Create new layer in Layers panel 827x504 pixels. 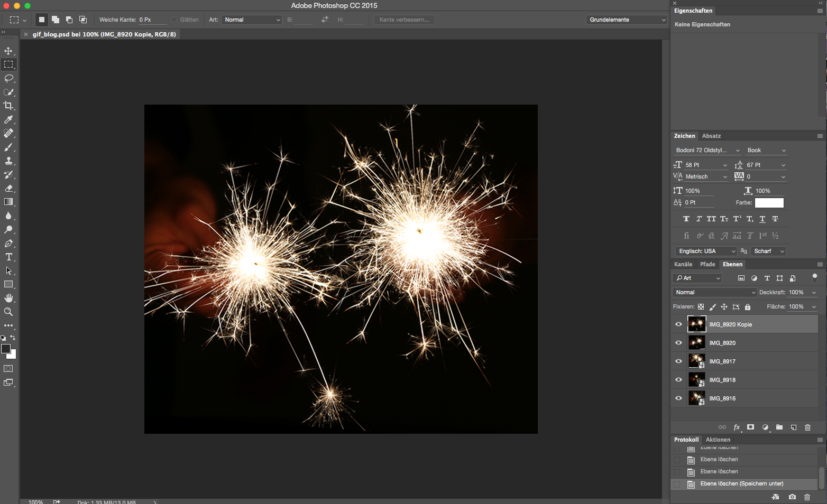[x=794, y=427]
